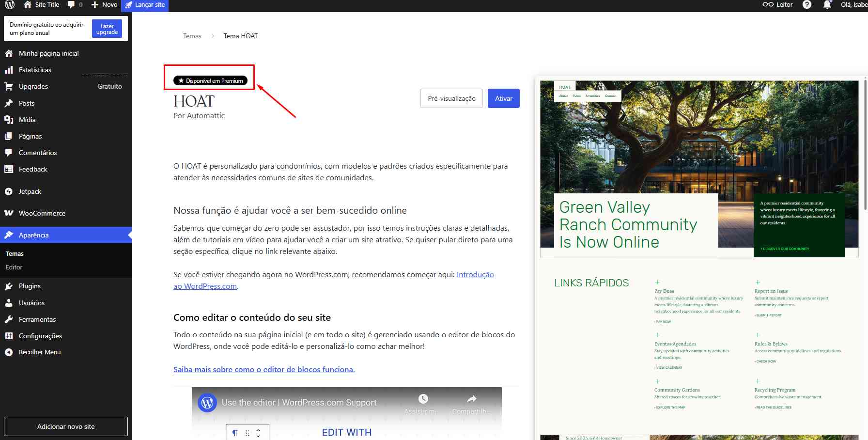Select the Temas submenu item
The width and height of the screenshot is (868, 440).
tap(15, 254)
